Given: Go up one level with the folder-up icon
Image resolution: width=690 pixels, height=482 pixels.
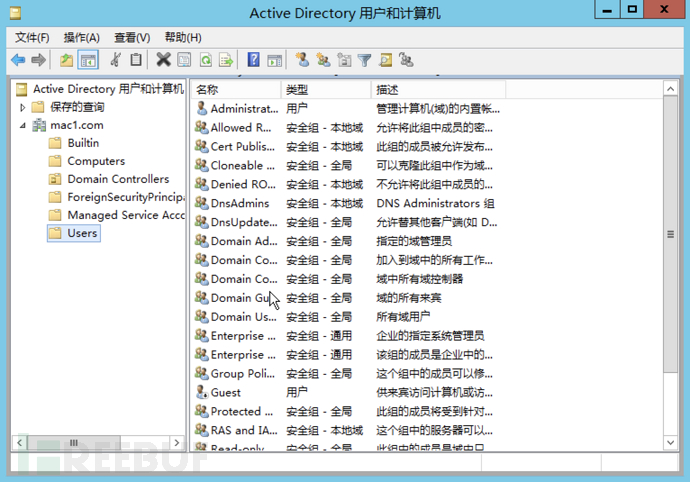Looking at the screenshot, I should pos(66,60).
